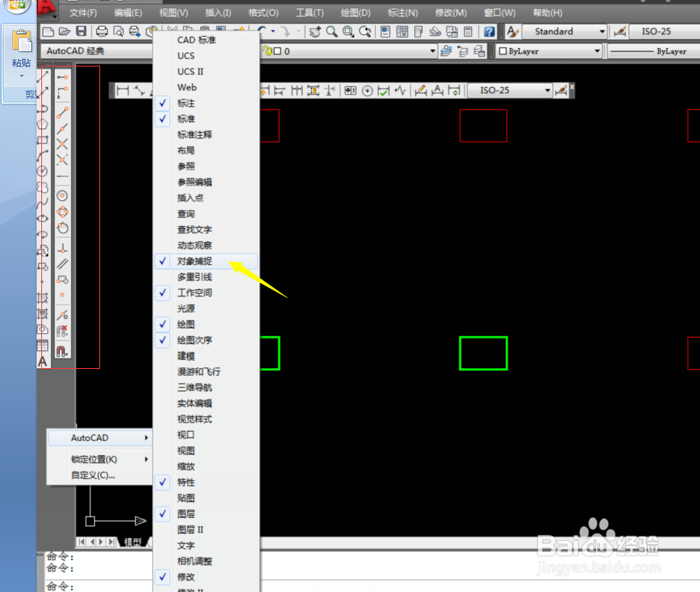
Task: Click the 粘贴 paste button
Action: coord(21,53)
